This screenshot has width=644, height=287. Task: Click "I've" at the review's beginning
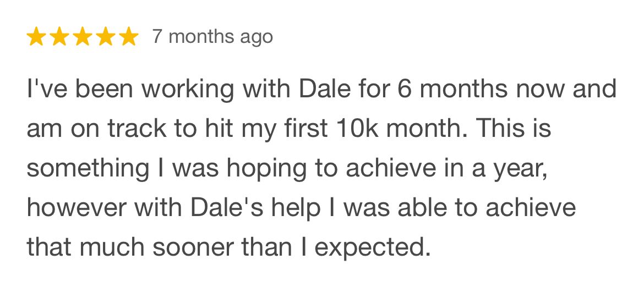pos(46,90)
